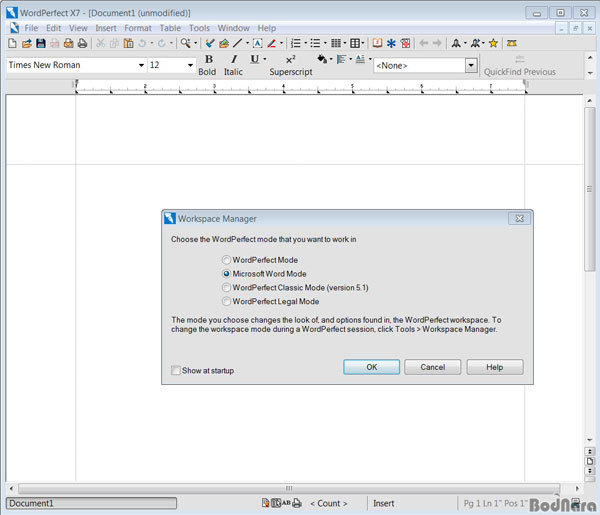
Task: Click the property bar scroll down arrow
Action: point(590,73)
